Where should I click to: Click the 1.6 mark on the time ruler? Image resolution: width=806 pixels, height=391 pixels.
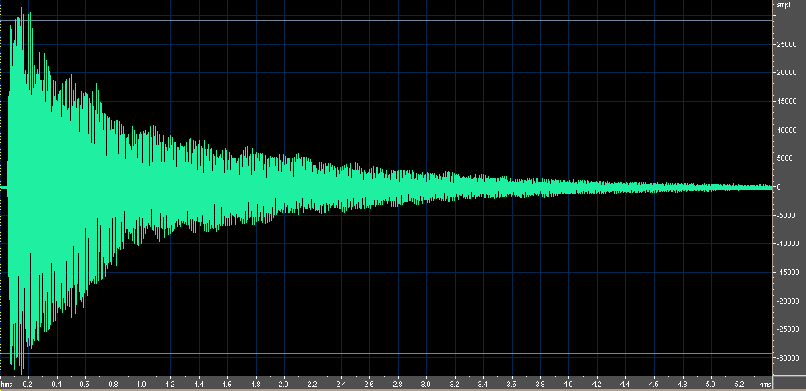tap(227, 384)
